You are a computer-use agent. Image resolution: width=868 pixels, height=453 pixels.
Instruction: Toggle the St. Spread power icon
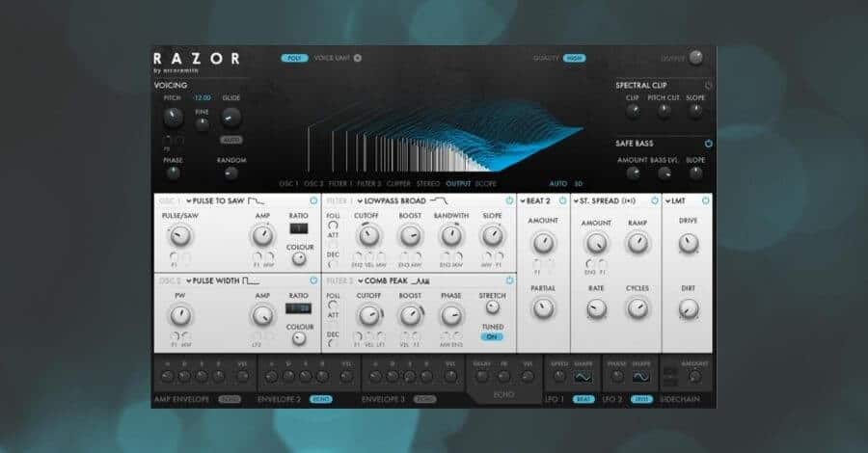[x=654, y=200]
